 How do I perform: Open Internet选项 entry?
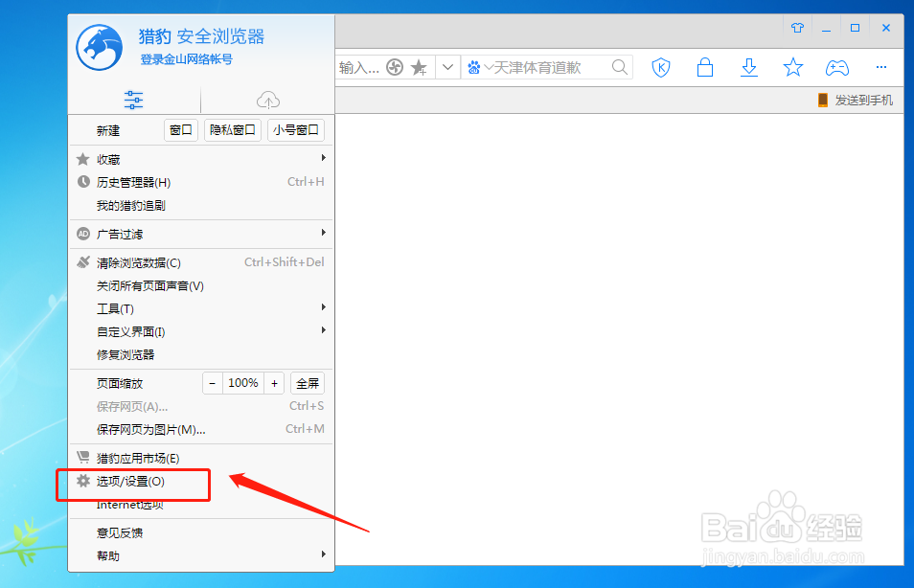[201, 505]
